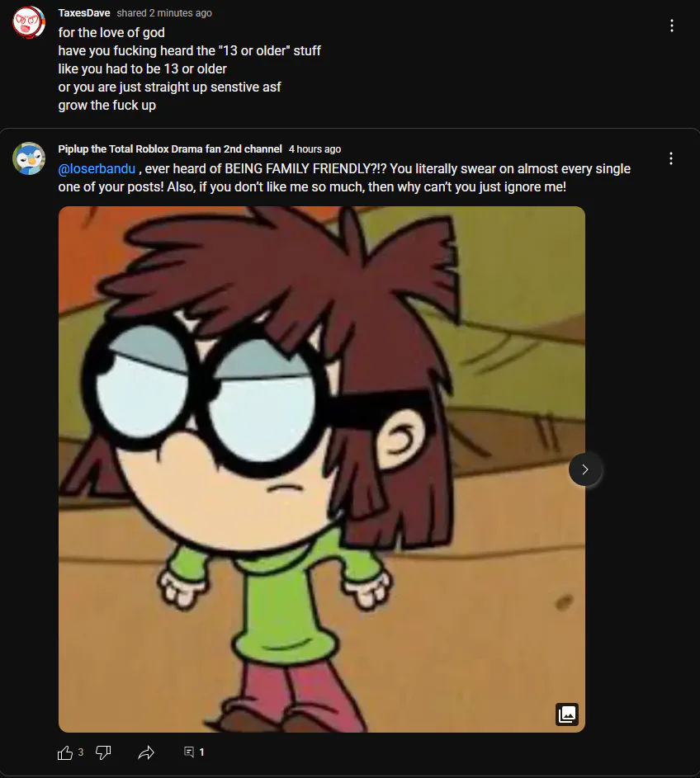Click the comment count number 1
700x778 pixels.
click(201, 752)
